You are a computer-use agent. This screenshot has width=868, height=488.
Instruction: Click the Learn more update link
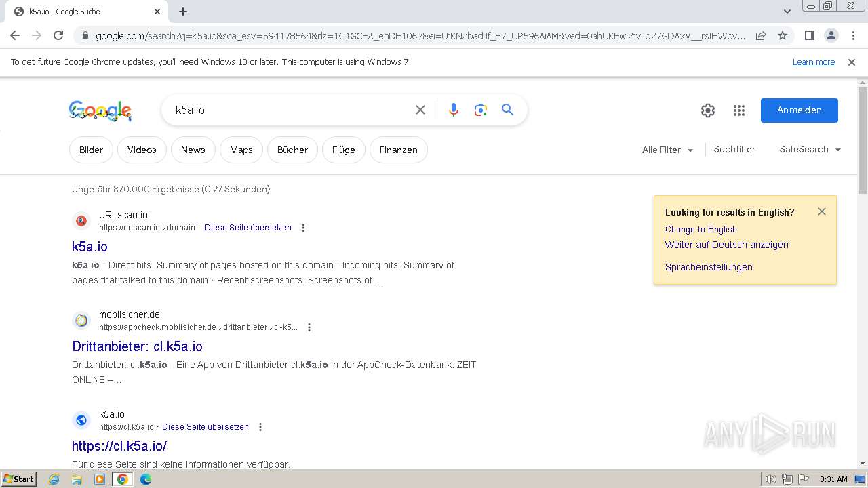point(814,62)
